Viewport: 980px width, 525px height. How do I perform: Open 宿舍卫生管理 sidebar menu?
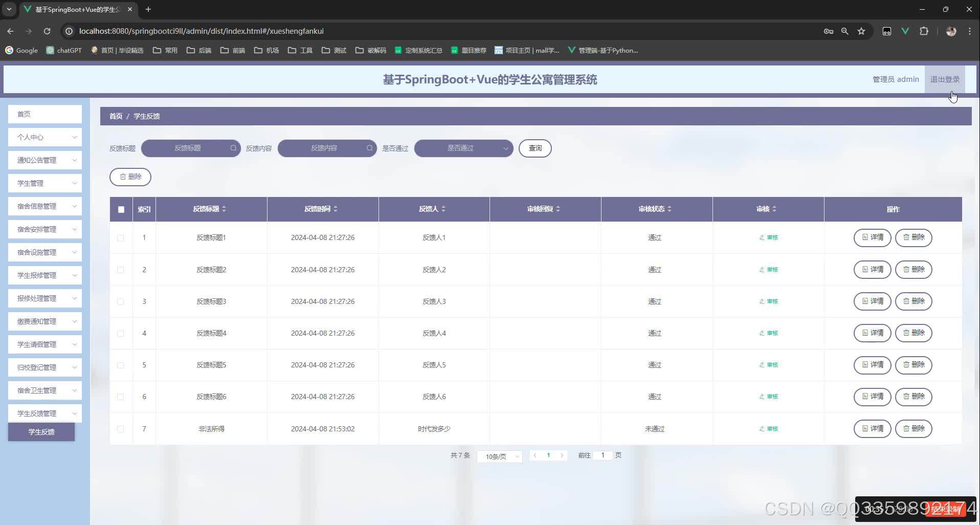pyautogui.click(x=45, y=390)
